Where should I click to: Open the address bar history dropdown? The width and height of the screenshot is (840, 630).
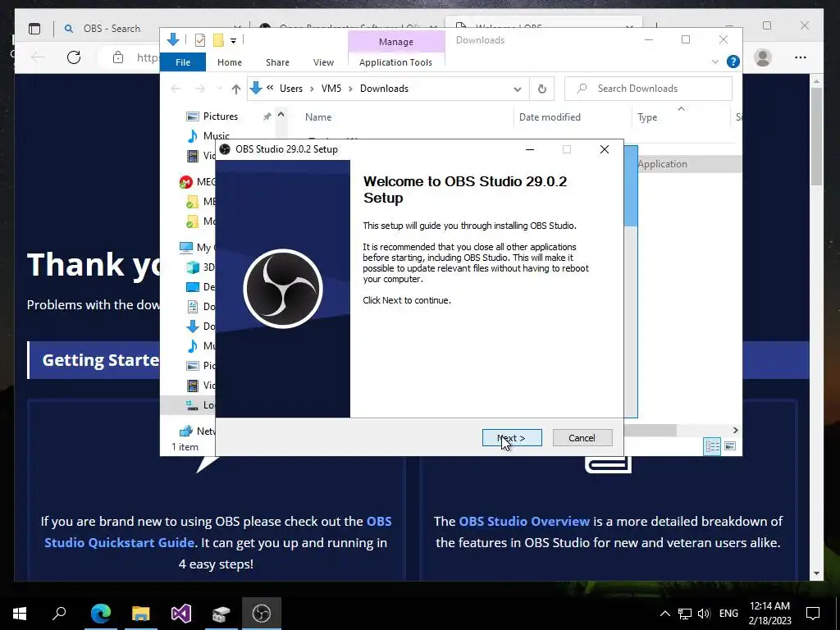click(x=517, y=89)
